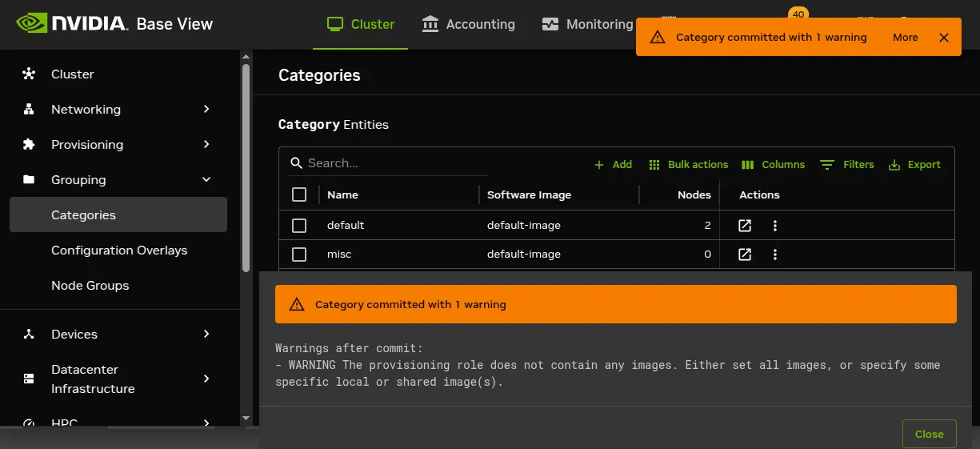Click the Monitoring heartbeat icon
The image size is (980, 449).
[550, 24]
